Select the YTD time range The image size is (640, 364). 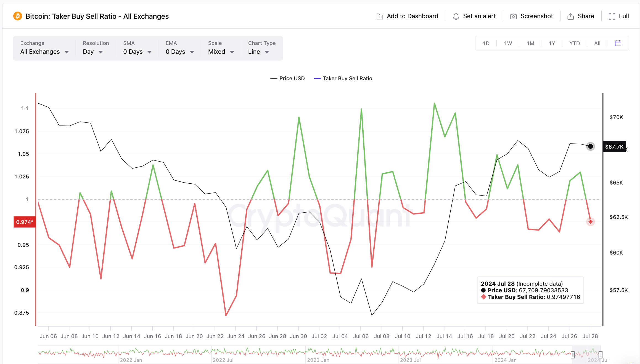[x=574, y=43]
